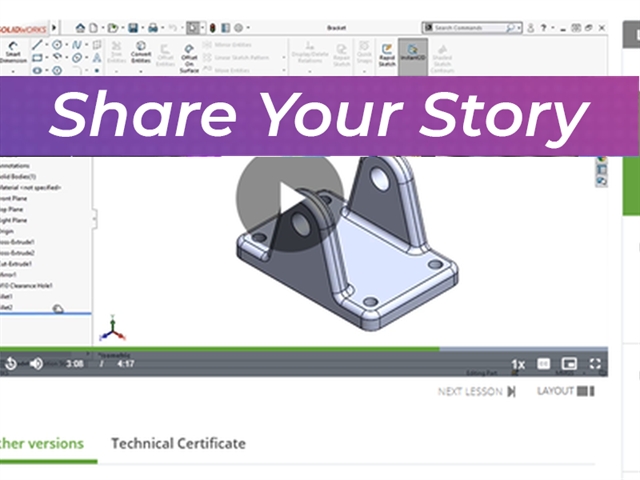Change the 1x playback speed
Viewport: 640px width, 480px height.
[518, 364]
